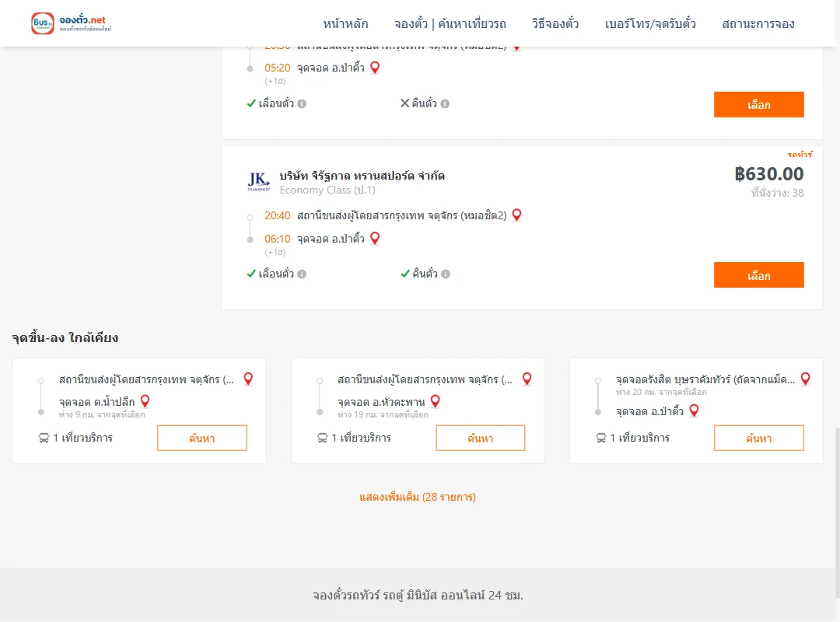Select the ฿630.00 JK Transport trip

click(x=759, y=274)
